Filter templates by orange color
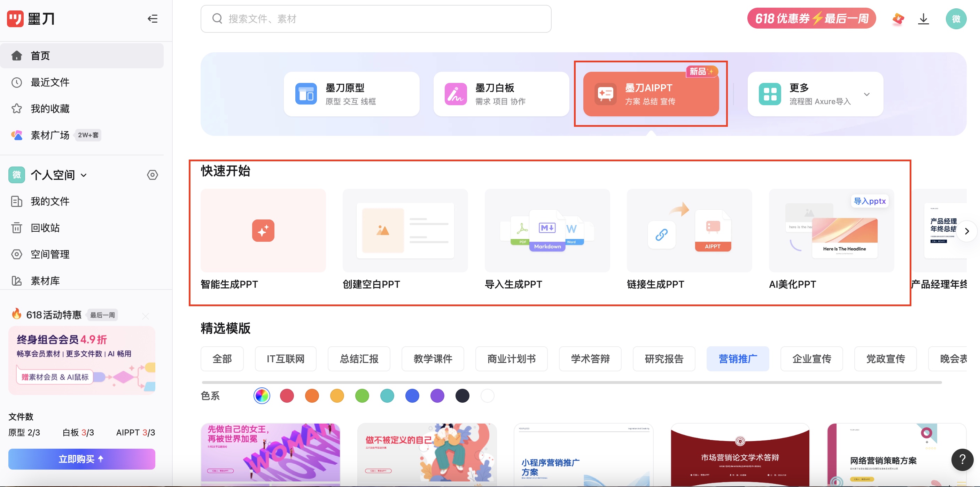The width and height of the screenshot is (980, 487). [312, 396]
